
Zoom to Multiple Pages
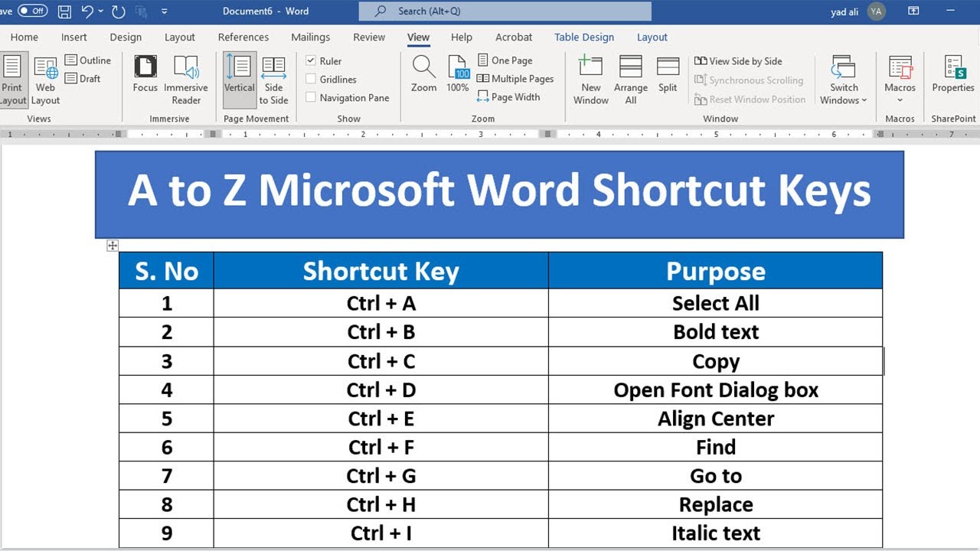(x=515, y=79)
